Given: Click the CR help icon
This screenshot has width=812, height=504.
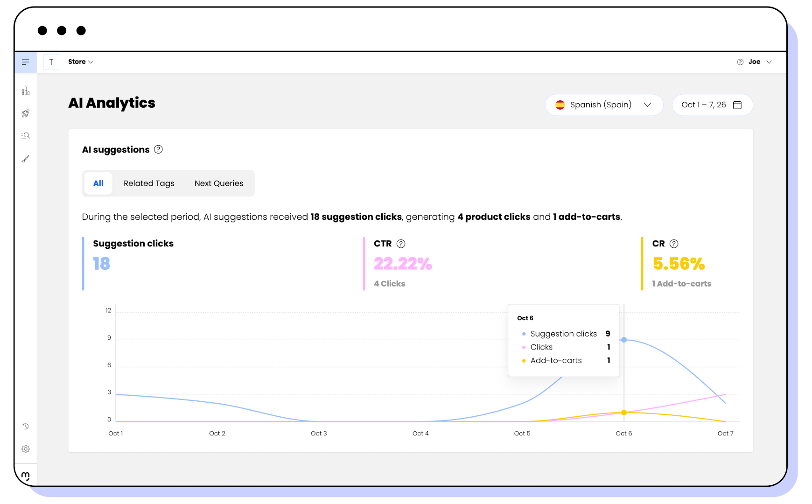Looking at the screenshot, I should point(674,244).
